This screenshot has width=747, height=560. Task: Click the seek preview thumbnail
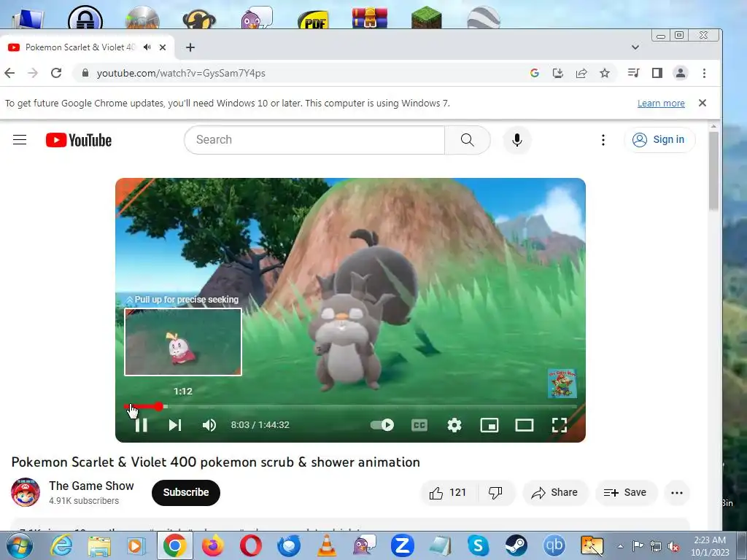[183, 342]
